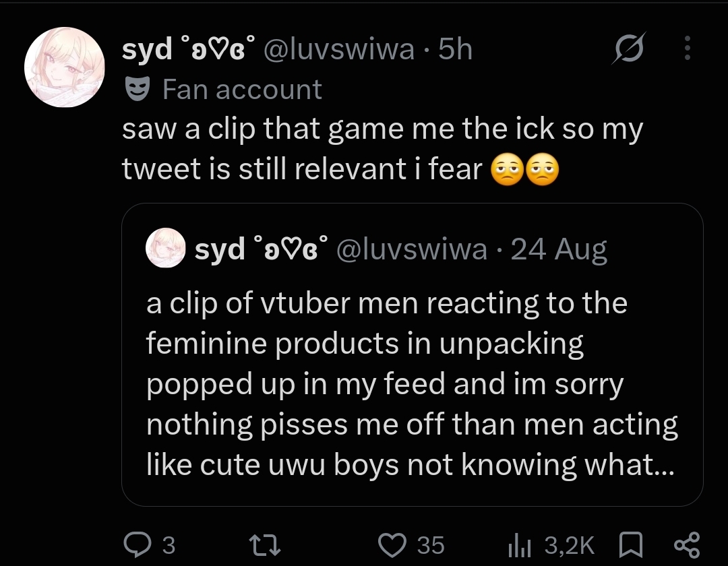The width and height of the screenshot is (728, 566).
Task: Click the Fan account label
Action: point(242,89)
